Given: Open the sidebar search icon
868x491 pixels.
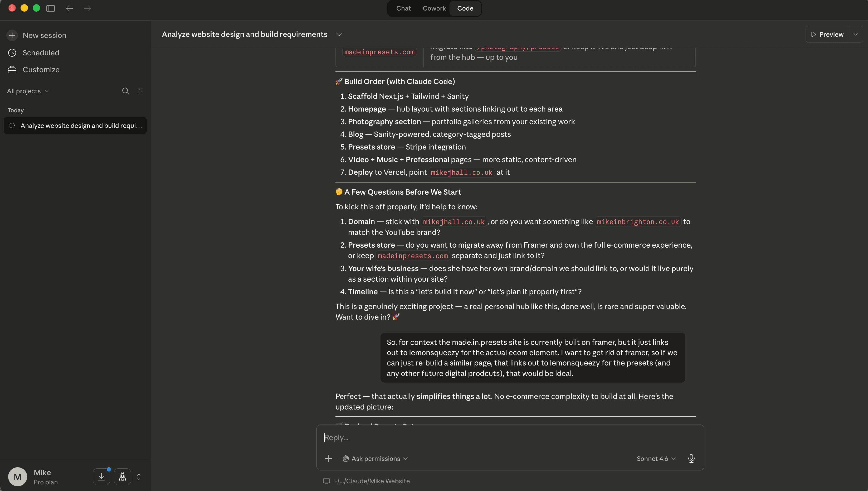Looking at the screenshot, I should click(125, 91).
